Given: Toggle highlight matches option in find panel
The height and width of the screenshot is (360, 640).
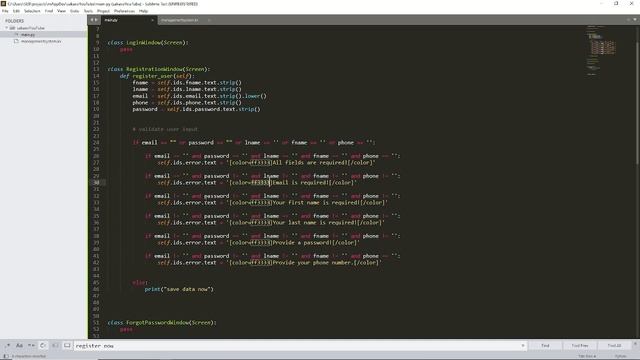Looking at the screenshot, I should pyautogui.click(x=67, y=346).
